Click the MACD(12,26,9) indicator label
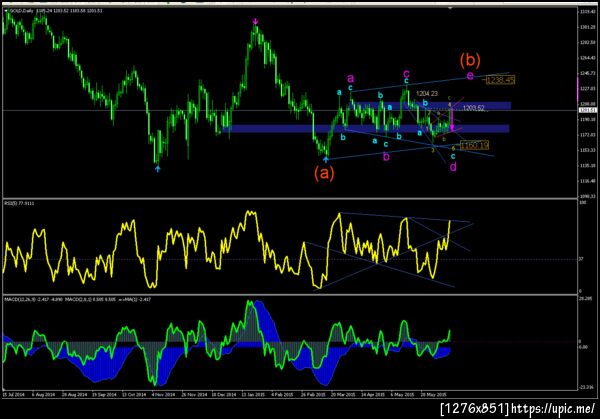Screen dimensions: 600x419 click(33, 299)
